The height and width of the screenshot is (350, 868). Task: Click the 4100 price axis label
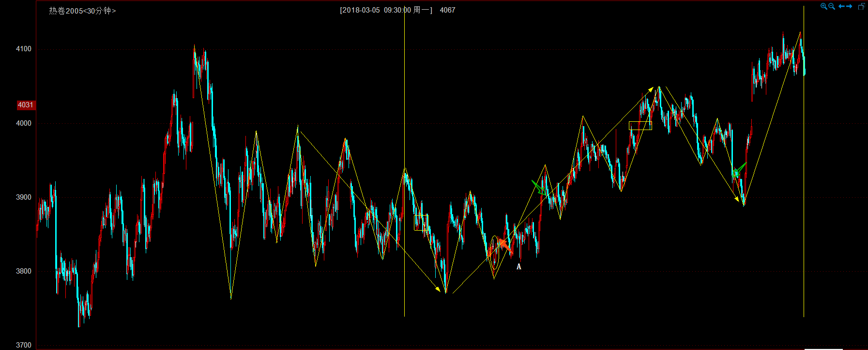pyautogui.click(x=24, y=49)
